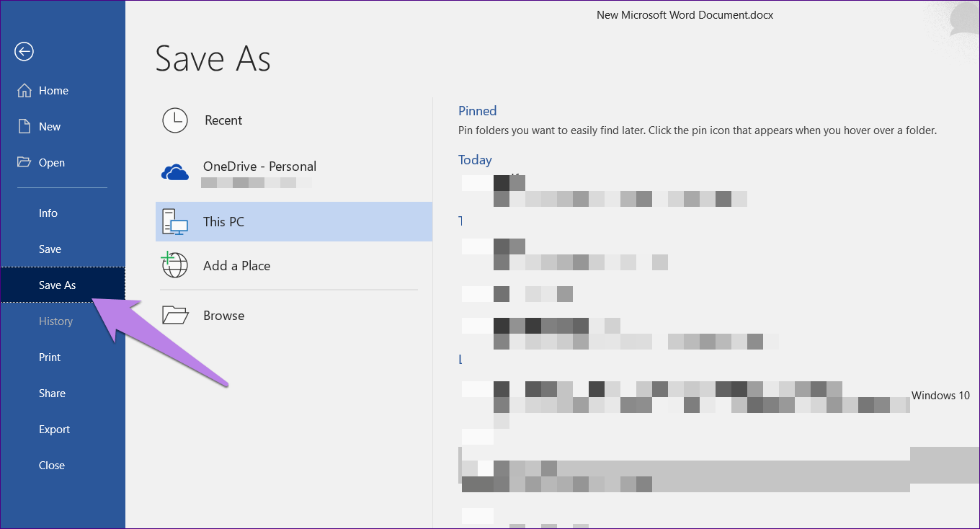Click the OneDrive cloud icon
Viewport: 980px width, 529px height.
pyautogui.click(x=175, y=172)
